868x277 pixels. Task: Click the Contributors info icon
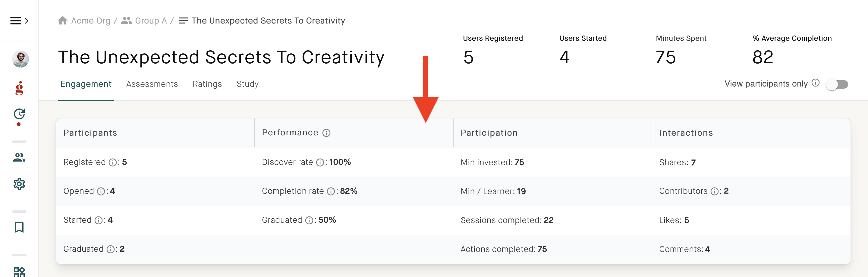pyautogui.click(x=714, y=192)
